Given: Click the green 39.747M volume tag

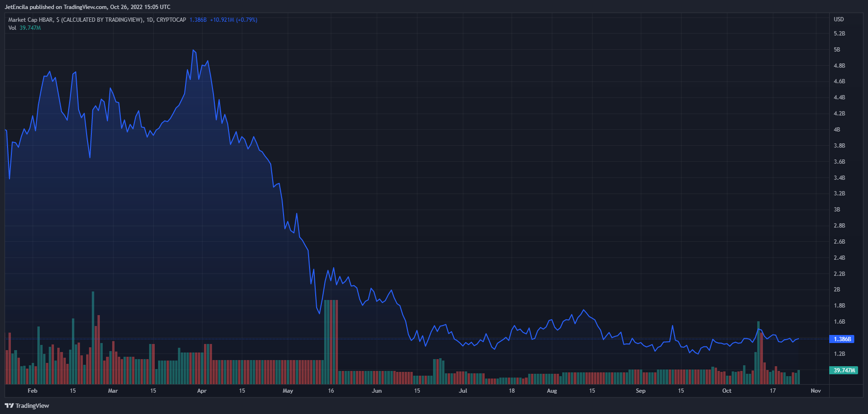Looking at the screenshot, I should 844,370.
